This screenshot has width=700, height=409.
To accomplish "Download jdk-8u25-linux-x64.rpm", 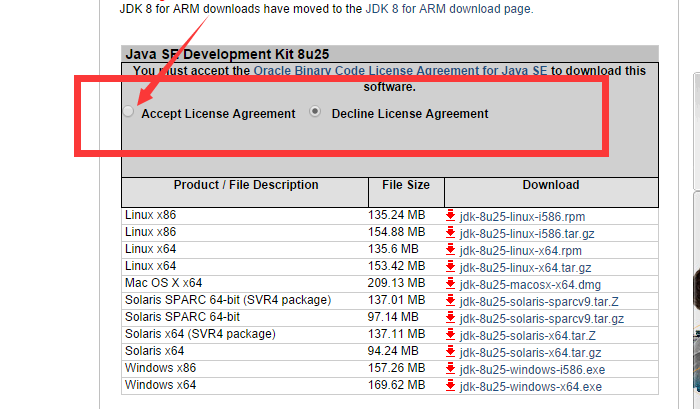I will (521, 251).
